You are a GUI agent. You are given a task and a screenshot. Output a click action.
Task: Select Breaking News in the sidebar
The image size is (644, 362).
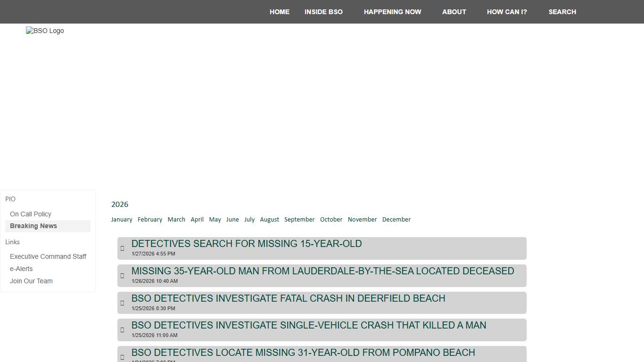pyautogui.click(x=33, y=226)
